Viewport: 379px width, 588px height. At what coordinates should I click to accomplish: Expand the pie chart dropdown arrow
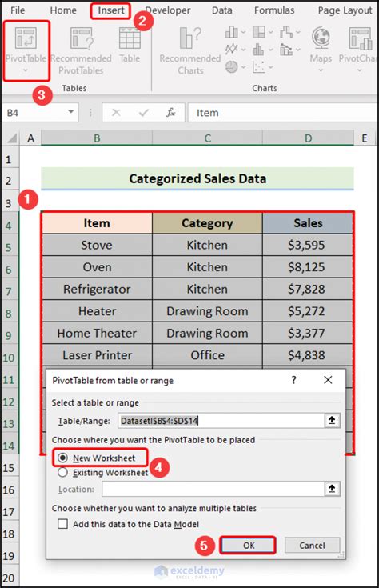(244, 67)
